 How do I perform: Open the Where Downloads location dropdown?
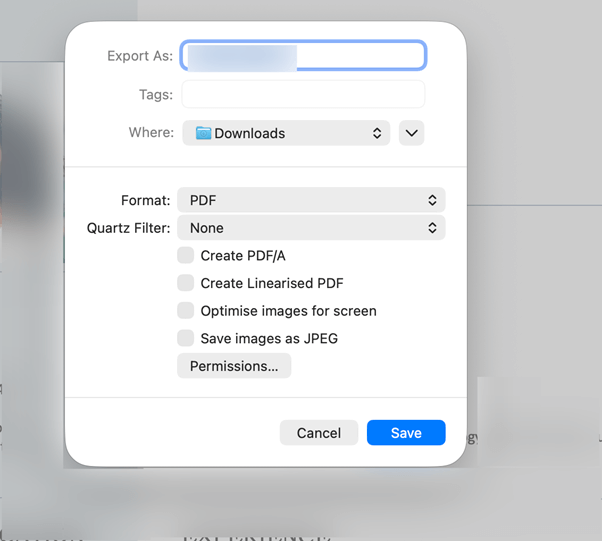pyautogui.click(x=286, y=133)
